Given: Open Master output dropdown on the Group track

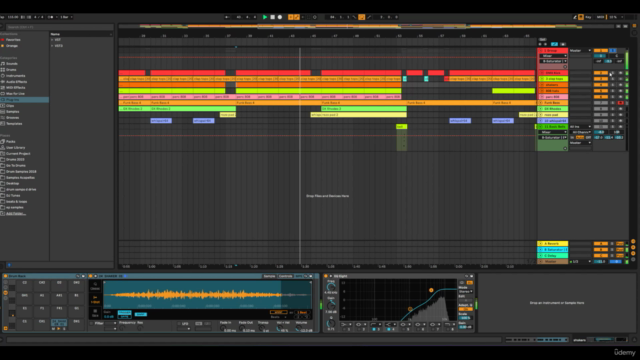Looking at the screenshot, I should [580, 51].
